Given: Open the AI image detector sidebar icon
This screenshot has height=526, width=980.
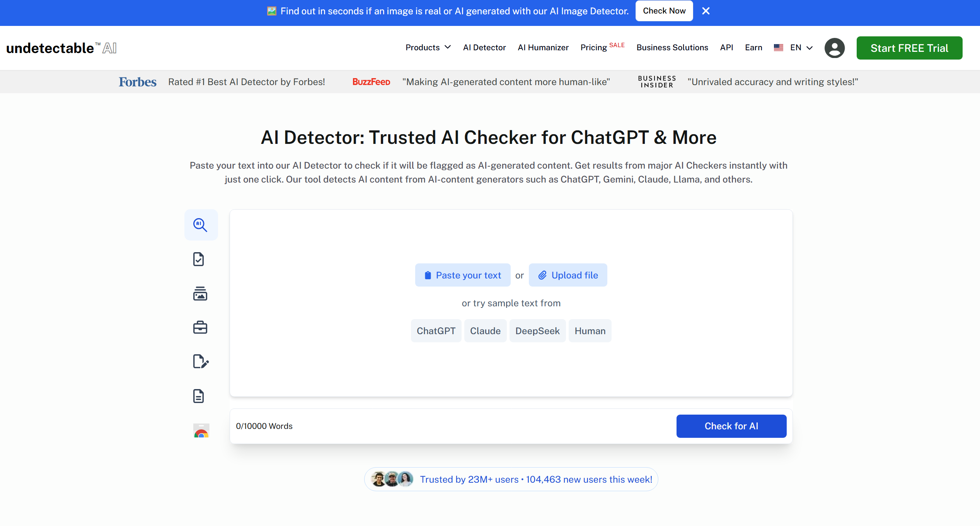Looking at the screenshot, I should (x=200, y=294).
